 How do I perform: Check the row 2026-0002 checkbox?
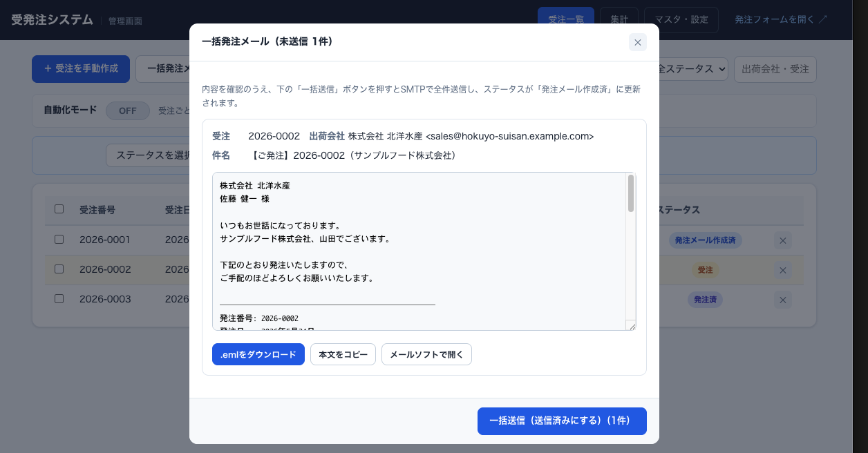tap(59, 269)
